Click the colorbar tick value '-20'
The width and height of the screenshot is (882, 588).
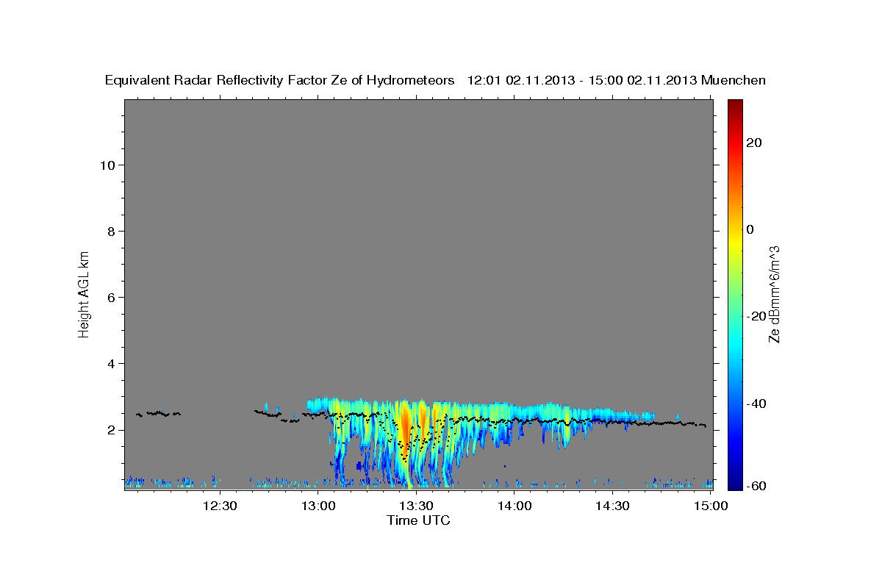point(755,316)
